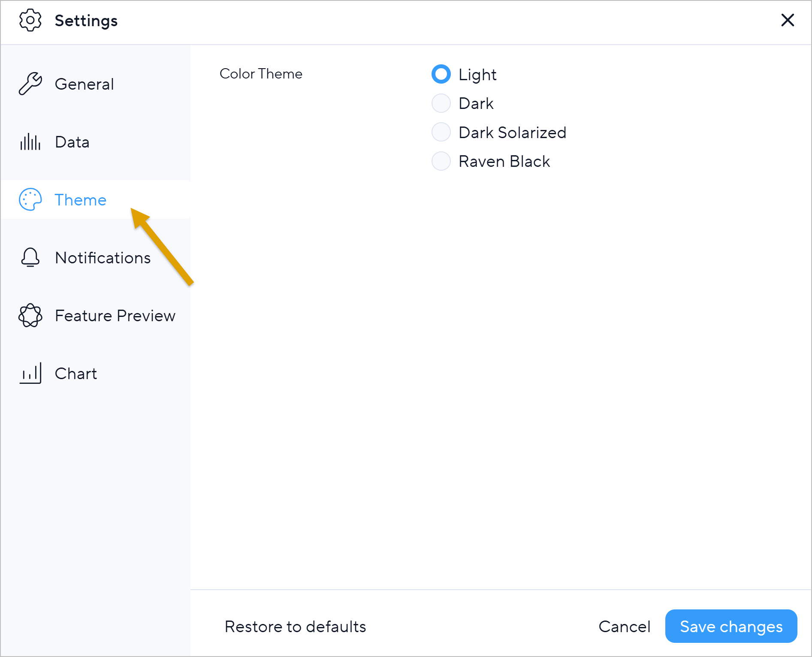Open the General settings tab
The width and height of the screenshot is (812, 657).
coord(85,84)
